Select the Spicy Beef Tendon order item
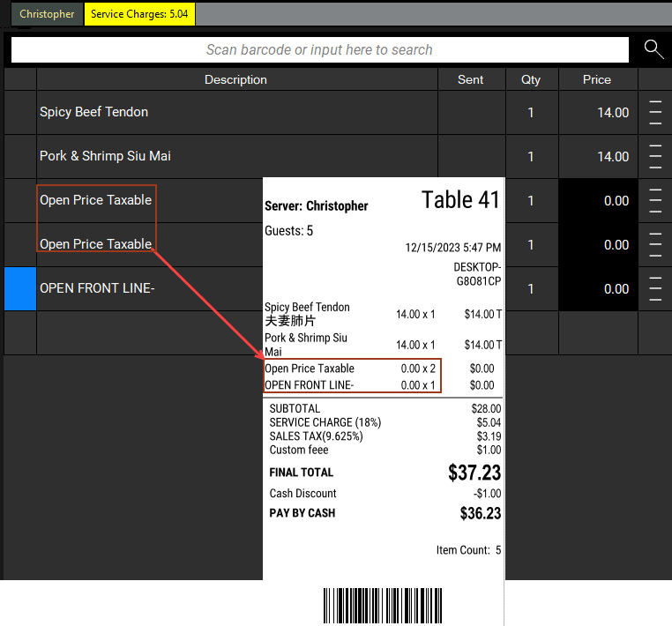672x626 pixels. point(93,112)
